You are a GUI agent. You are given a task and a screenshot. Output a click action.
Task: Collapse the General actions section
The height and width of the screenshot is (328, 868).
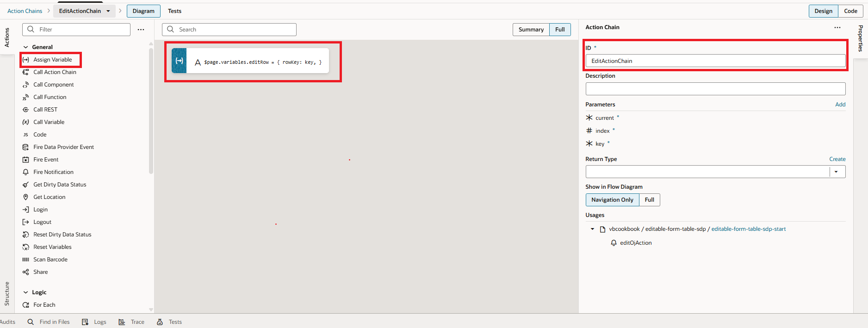click(26, 47)
